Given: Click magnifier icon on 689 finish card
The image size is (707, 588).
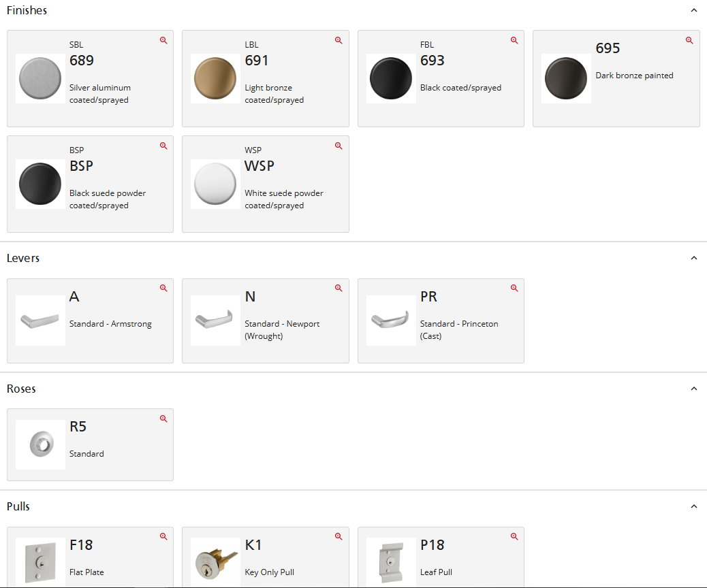Looking at the screenshot, I should (x=163, y=40).
